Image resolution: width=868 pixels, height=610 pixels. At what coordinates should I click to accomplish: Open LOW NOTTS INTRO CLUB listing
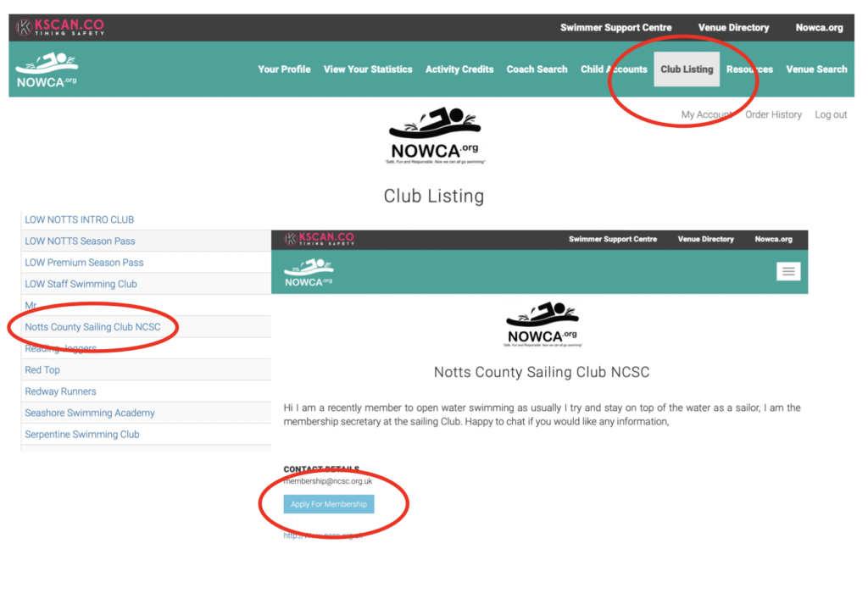tap(79, 219)
